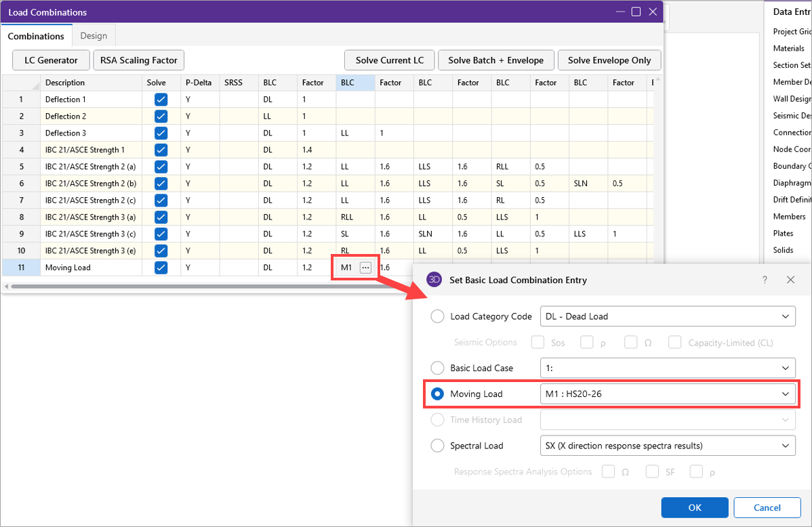This screenshot has height=527, width=812.
Task: Minimize the Load Combinations window
Action: coord(619,12)
